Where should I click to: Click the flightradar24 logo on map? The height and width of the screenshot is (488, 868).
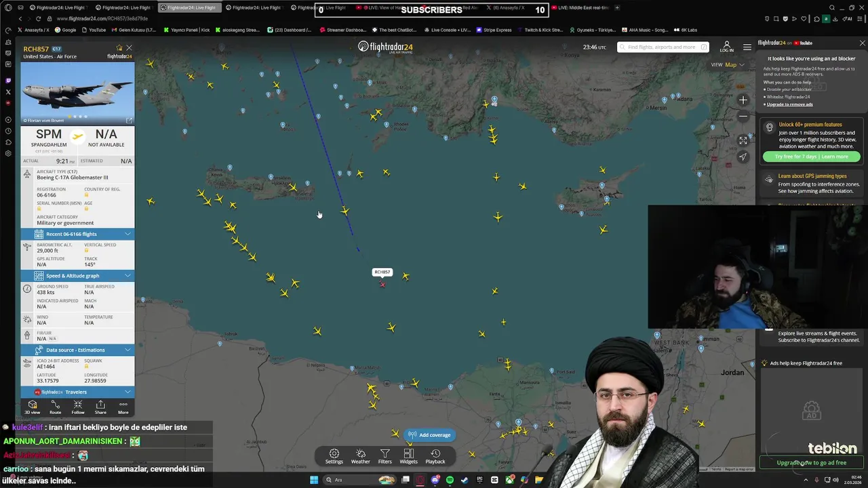click(385, 47)
